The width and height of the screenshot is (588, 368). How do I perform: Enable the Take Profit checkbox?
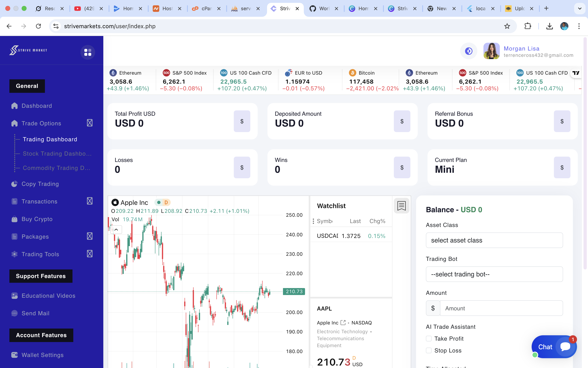(429, 339)
